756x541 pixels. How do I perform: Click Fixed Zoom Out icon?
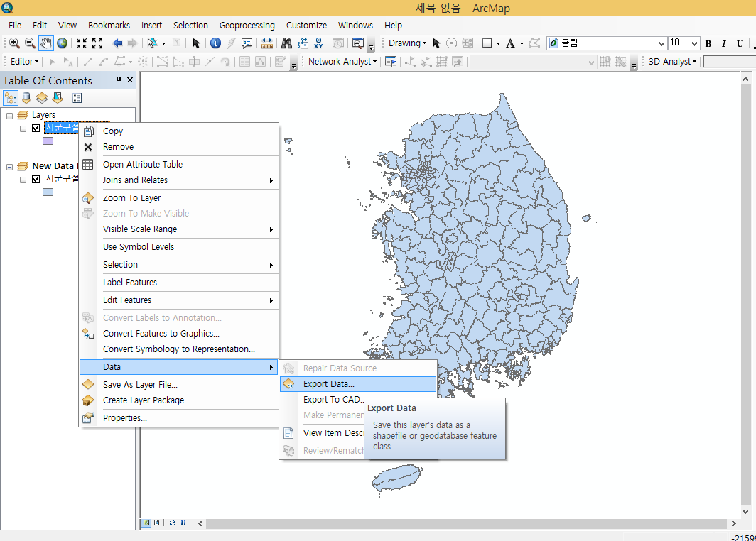click(97, 43)
